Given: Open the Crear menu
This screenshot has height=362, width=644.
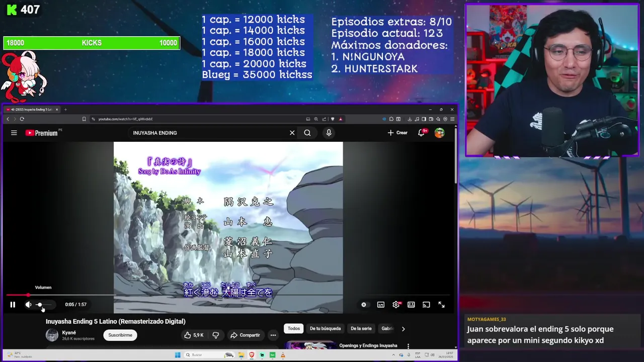Looking at the screenshot, I should (397, 133).
